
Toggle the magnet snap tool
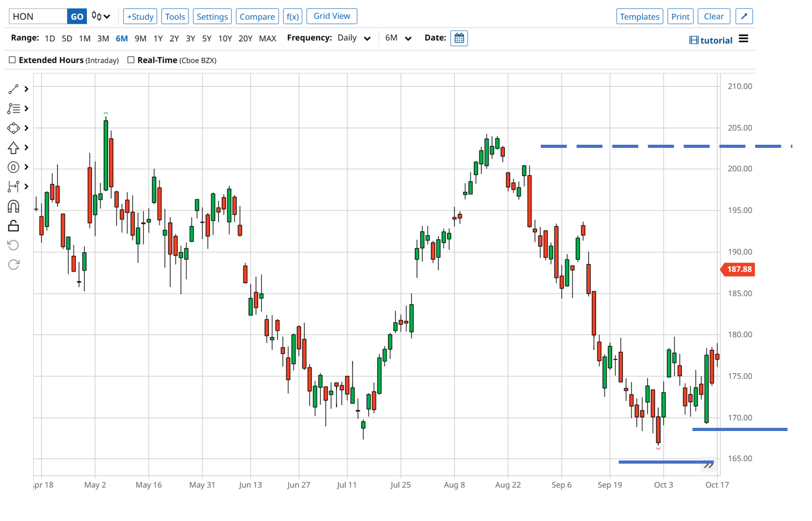14,206
